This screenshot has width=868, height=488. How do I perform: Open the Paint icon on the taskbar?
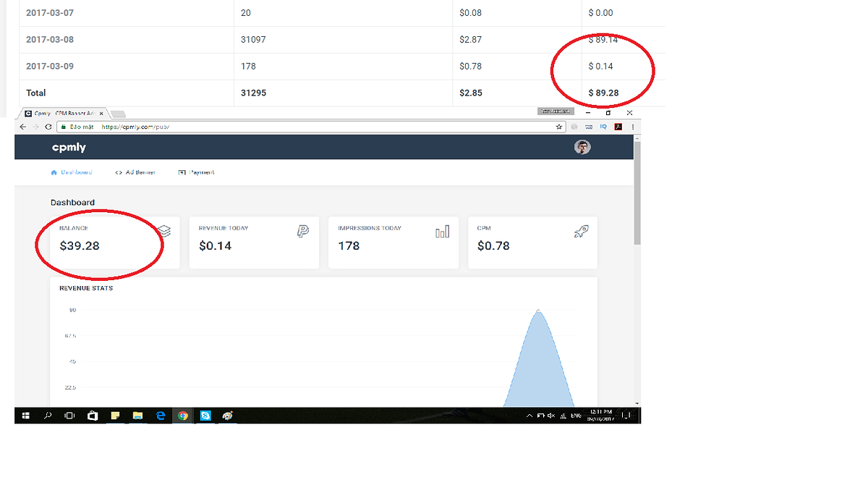click(x=228, y=416)
